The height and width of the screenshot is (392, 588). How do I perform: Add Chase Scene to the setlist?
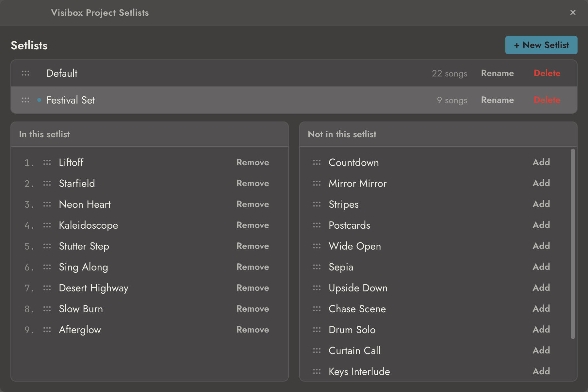[x=541, y=309]
